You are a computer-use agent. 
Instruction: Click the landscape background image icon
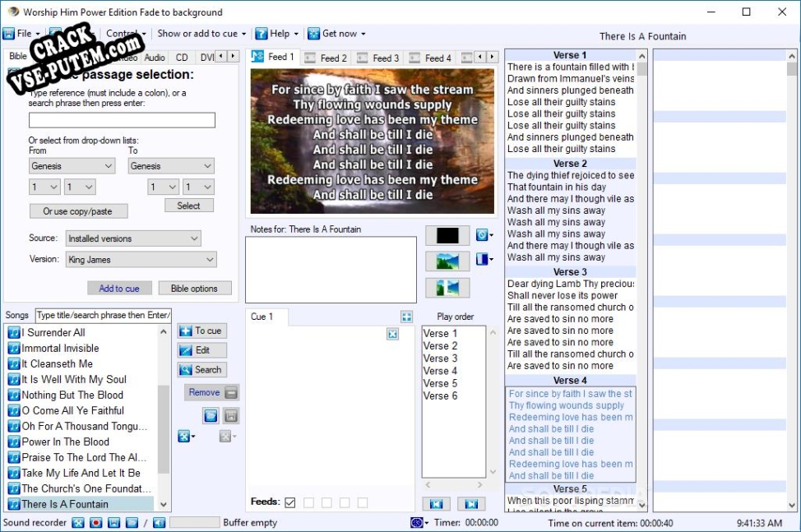click(x=447, y=261)
